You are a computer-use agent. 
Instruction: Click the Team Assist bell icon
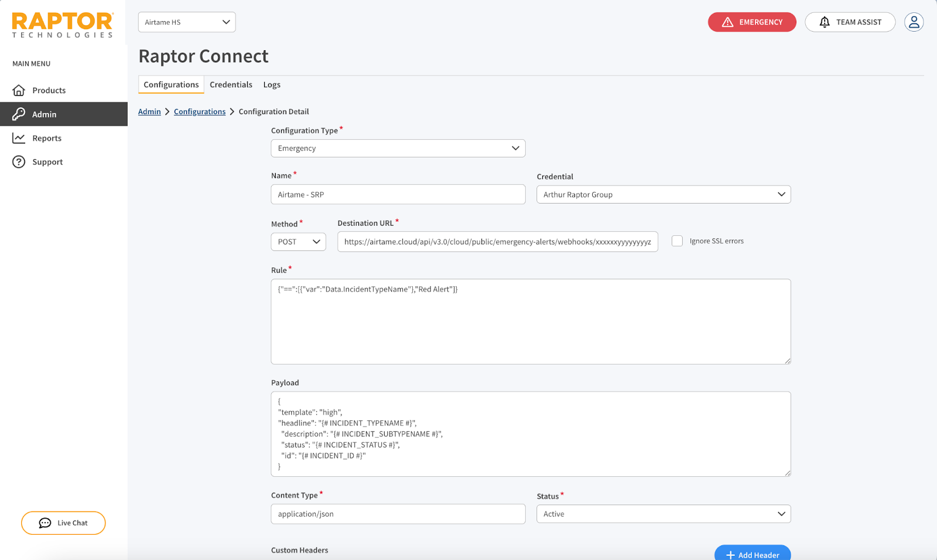coord(825,22)
